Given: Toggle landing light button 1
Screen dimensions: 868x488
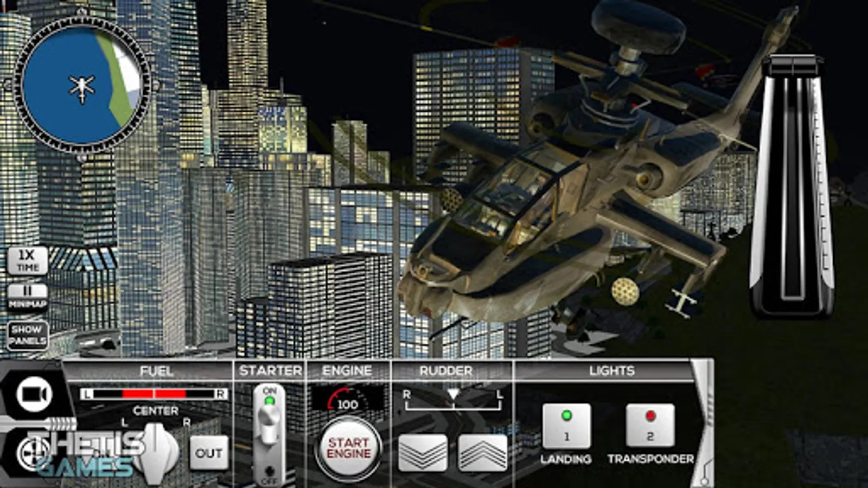Looking at the screenshot, I should tap(566, 426).
